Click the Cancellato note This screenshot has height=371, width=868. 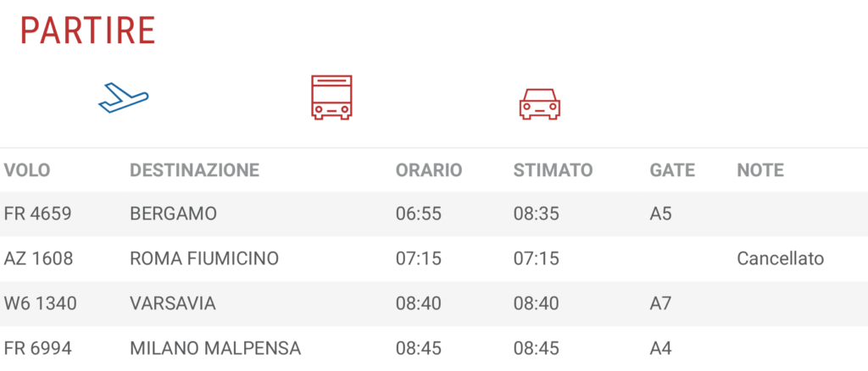pyautogui.click(x=781, y=258)
